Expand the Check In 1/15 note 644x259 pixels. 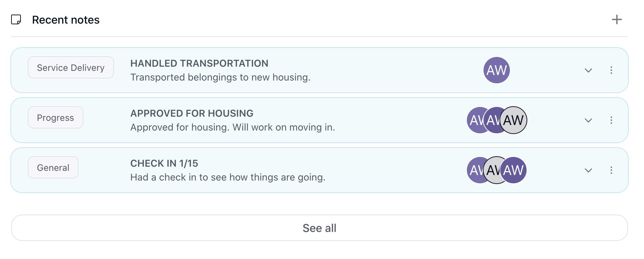pyautogui.click(x=588, y=170)
